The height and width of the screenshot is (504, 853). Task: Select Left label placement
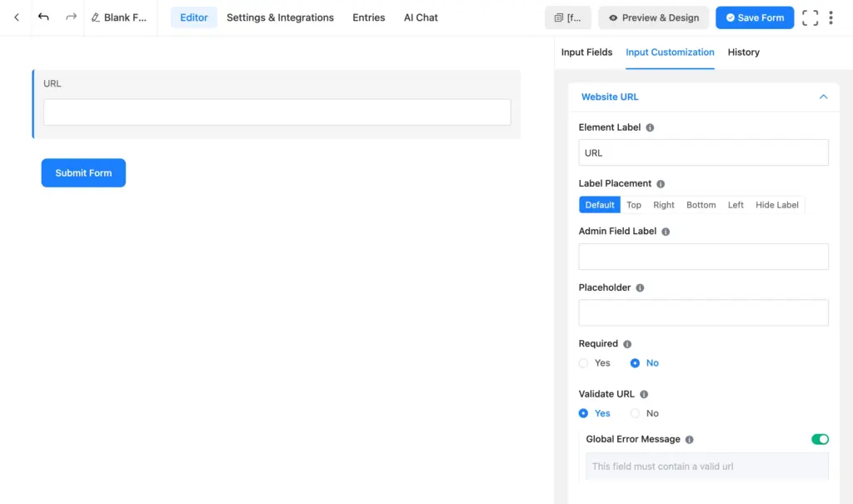[x=736, y=205]
